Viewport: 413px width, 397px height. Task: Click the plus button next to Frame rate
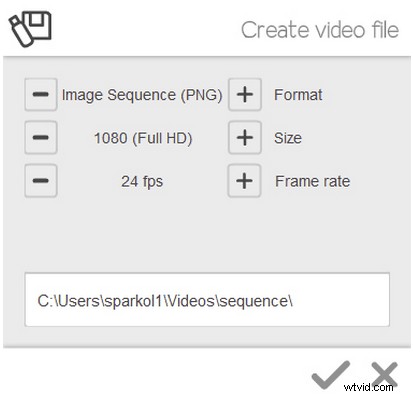(x=244, y=181)
